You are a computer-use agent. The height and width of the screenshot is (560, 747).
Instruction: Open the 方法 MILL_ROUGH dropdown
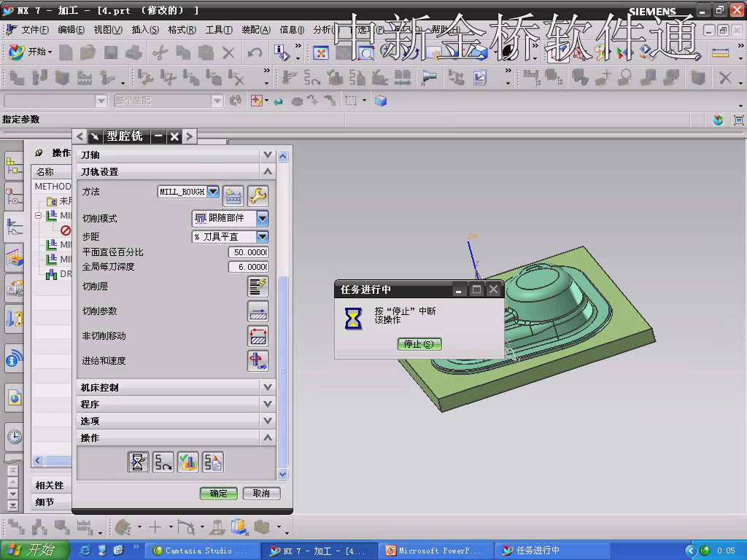[x=214, y=192]
